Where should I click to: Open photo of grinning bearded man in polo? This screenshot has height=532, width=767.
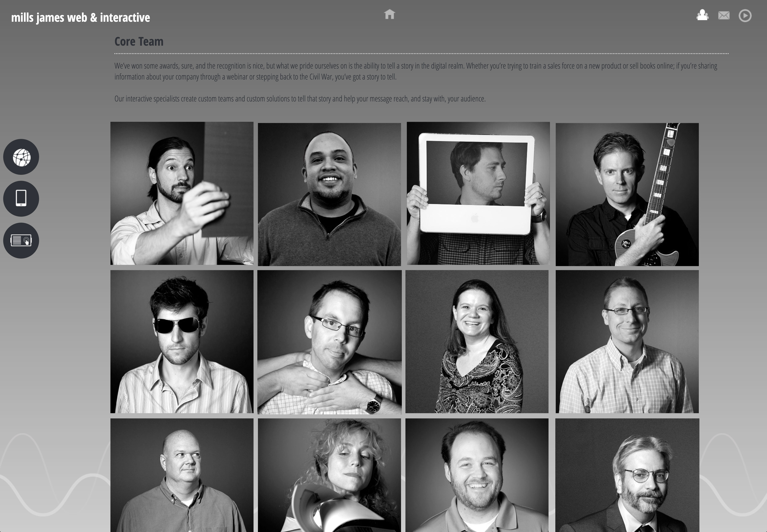click(477, 475)
